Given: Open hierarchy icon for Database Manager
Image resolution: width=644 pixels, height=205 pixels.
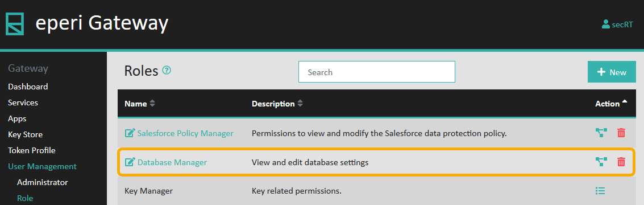Looking at the screenshot, I should click(x=601, y=162).
